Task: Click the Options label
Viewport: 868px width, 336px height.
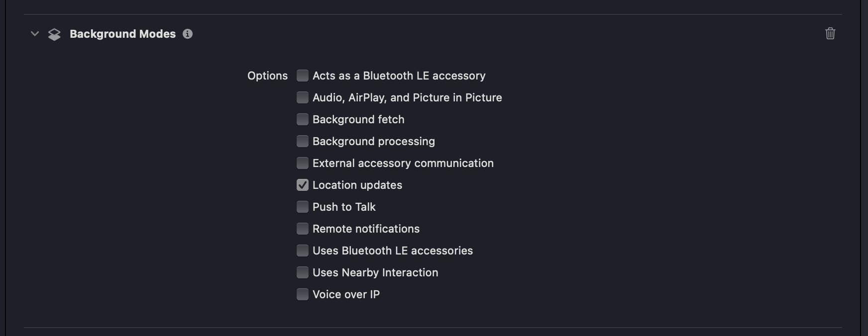Action: (x=267, y=76)
